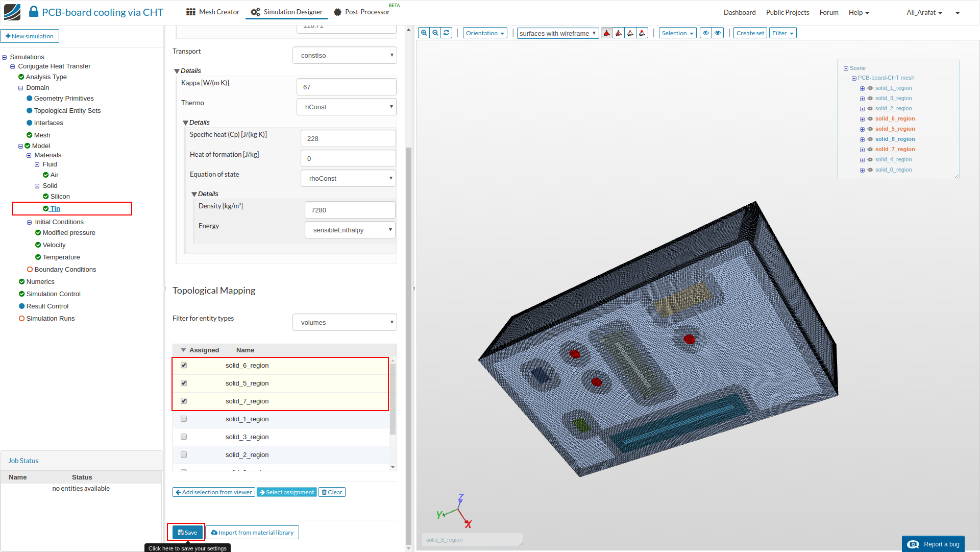Select the node (point) picking mode icon
This screenshot has height=552, width=980.
pos(643,33)
